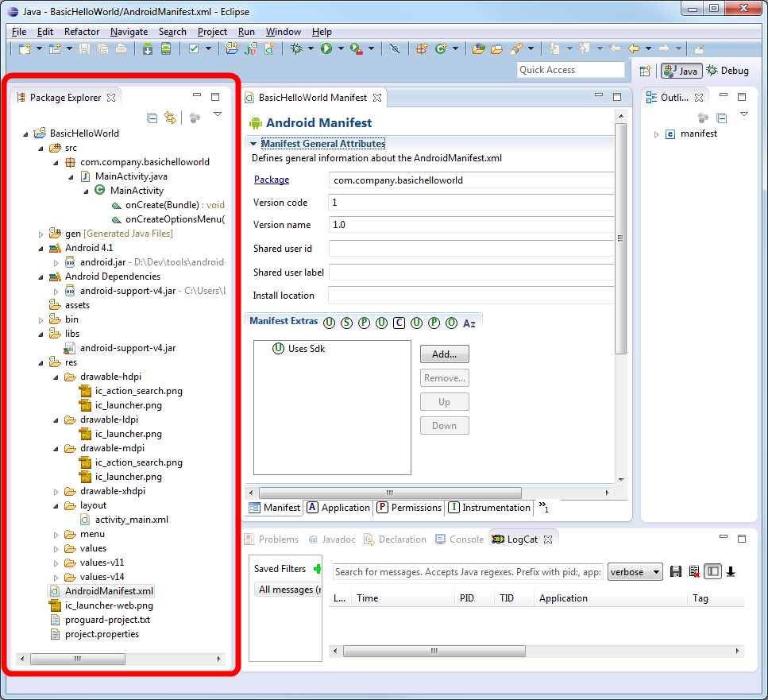
Task: Click the Save All toolbar icon
Action: [103, 48]
